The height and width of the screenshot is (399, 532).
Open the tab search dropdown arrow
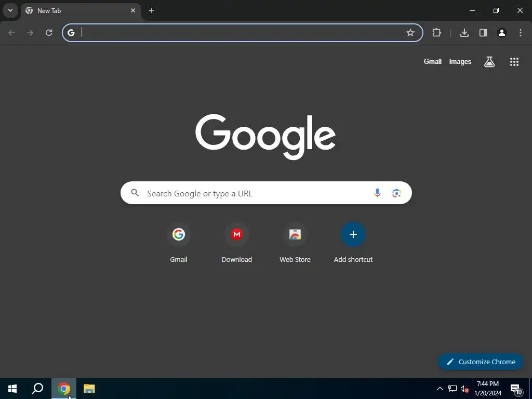(x=10, y=10)
